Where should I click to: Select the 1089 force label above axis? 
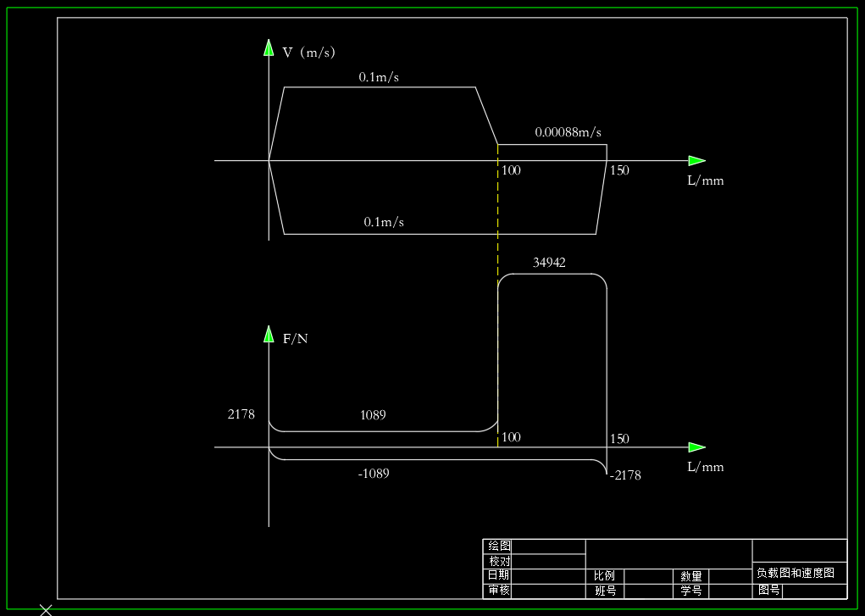click(x=373, y=415)
